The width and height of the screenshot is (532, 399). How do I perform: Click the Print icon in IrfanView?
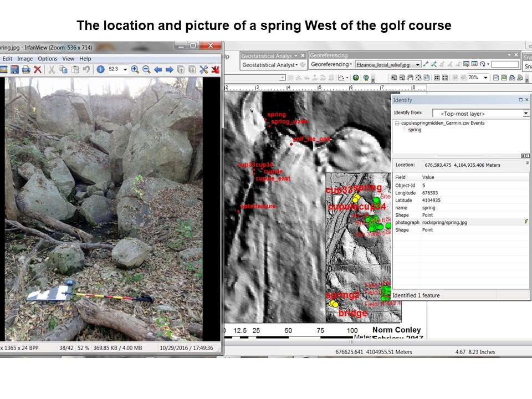coord(25,69)
